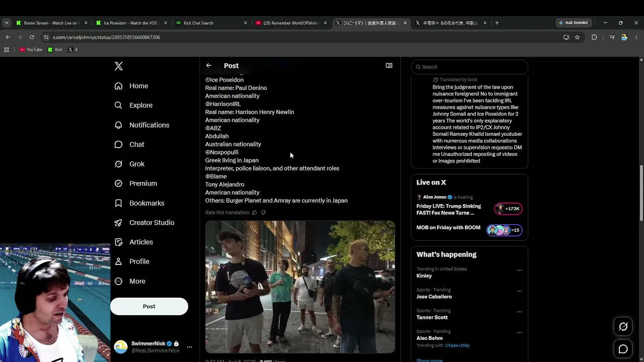Image resolution: width=644 pixels, height=362 pixels.
Task: Open the browser extensions puzzle icon
Action: [x=594, y=37]
